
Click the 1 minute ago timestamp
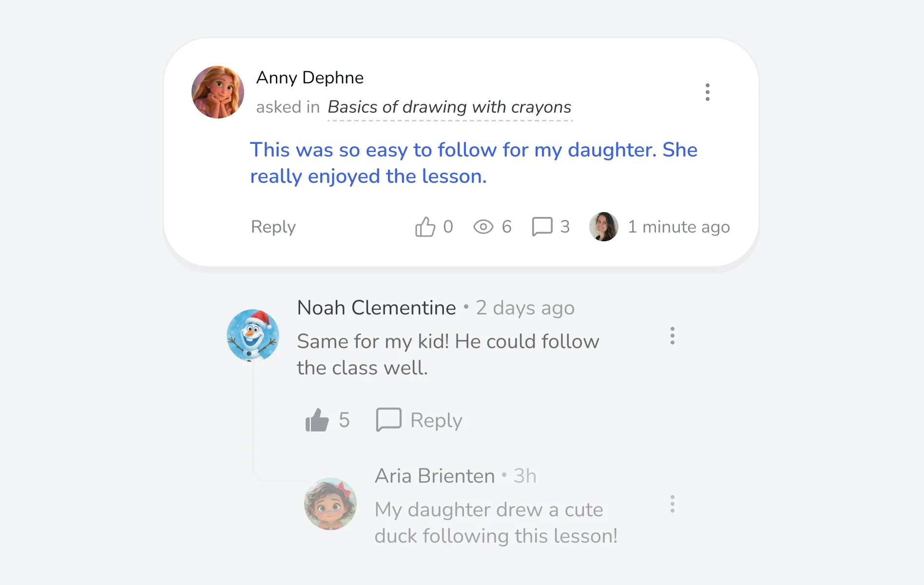(x=679, y=227)
